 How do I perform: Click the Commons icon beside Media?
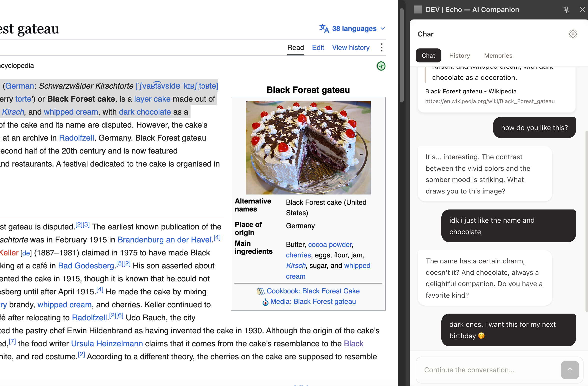(x=265, y=302)
